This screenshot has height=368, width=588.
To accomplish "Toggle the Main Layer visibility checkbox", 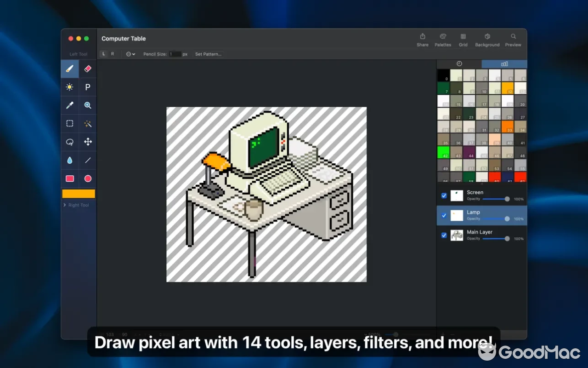I will [x=444, y=235].
